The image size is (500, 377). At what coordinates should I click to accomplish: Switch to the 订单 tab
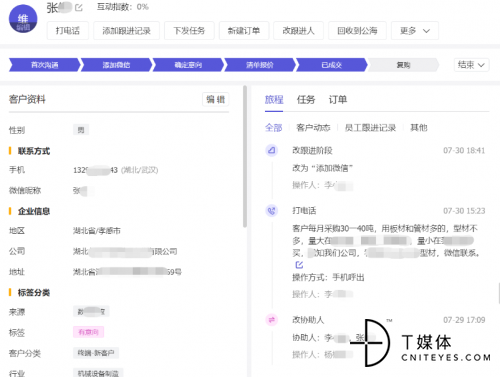coord(338,99)
